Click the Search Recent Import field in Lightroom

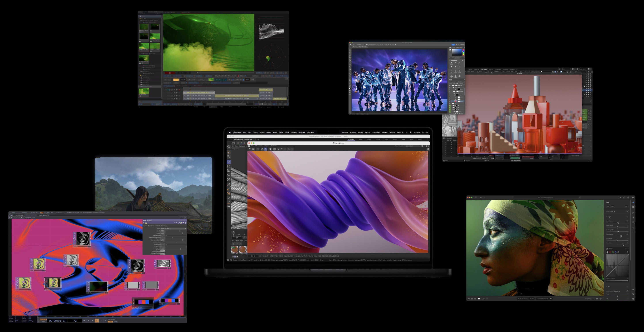pos(547,198)
